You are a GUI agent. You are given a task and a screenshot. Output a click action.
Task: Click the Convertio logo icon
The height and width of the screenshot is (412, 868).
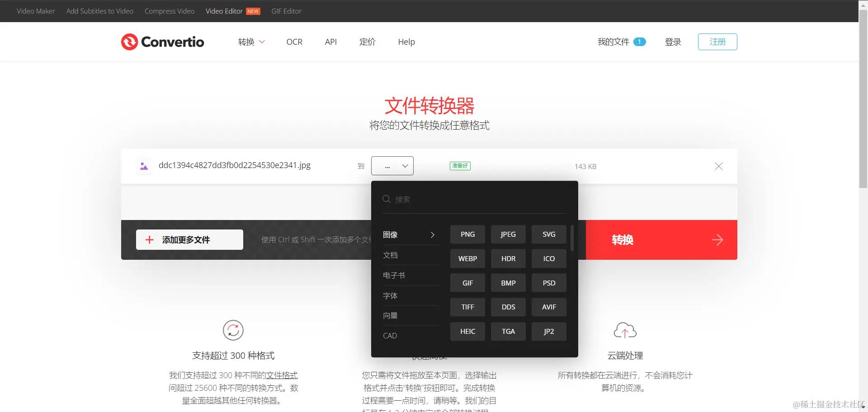129,42
